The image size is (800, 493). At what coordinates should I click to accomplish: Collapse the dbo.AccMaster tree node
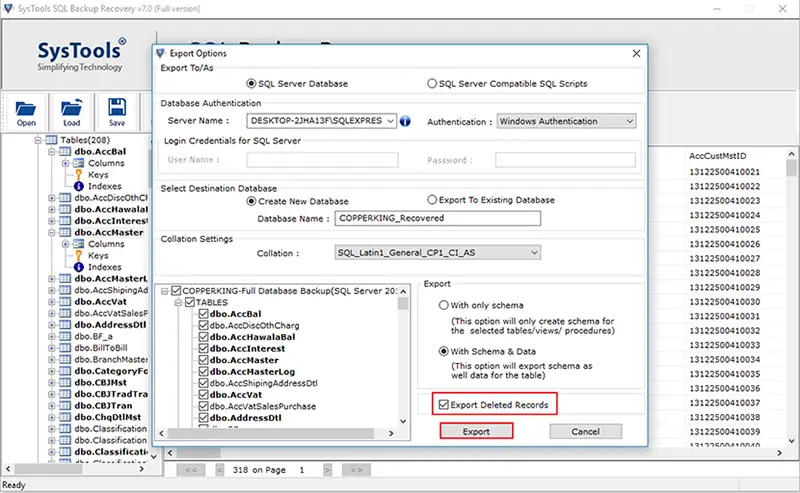pos(52,232)
